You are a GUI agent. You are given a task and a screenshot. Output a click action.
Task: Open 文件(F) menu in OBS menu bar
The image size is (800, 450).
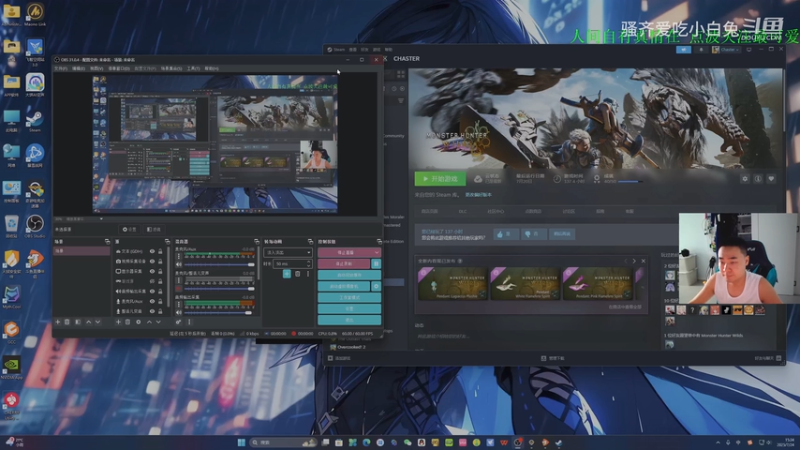pos(60,68)
